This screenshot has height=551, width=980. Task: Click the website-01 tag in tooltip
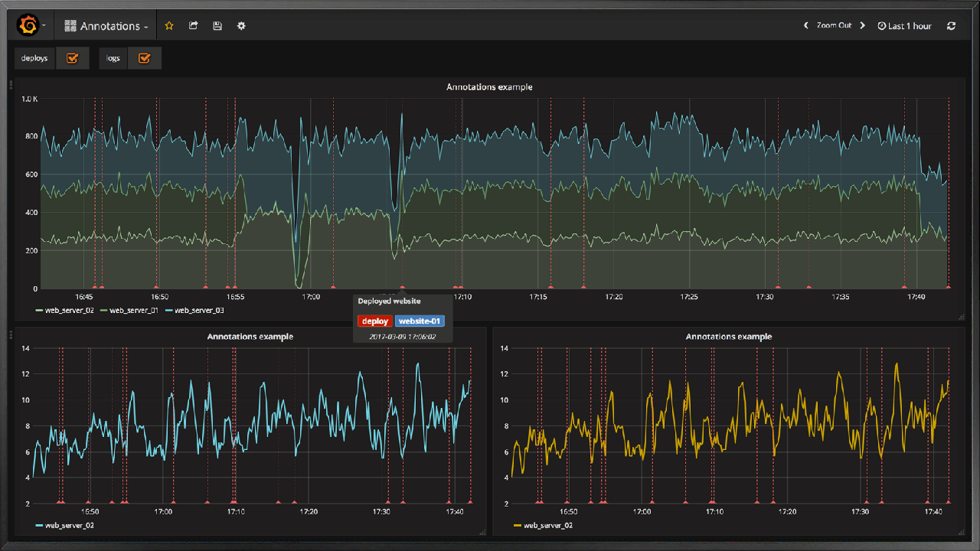(420, 321)
